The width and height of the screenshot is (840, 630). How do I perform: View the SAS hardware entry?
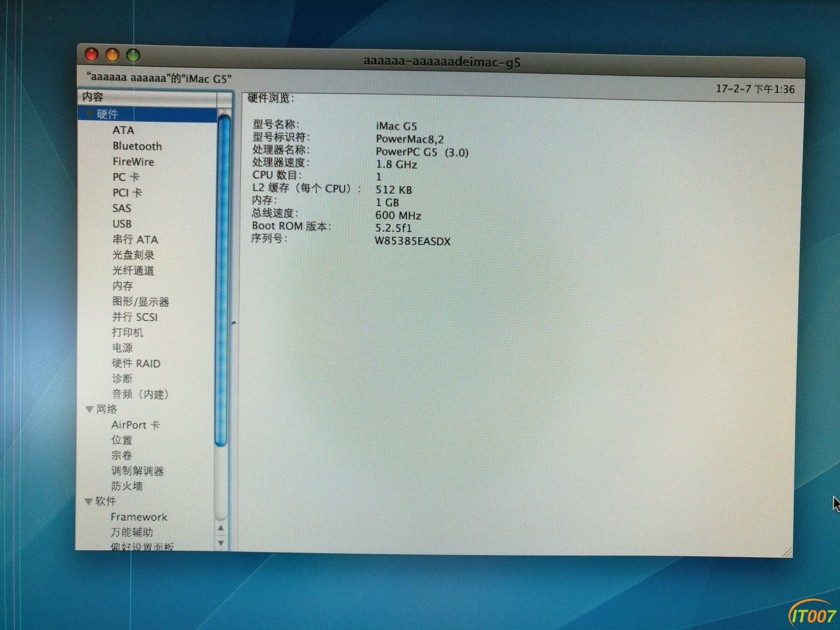pyautogui.click(x=122, y=208)
